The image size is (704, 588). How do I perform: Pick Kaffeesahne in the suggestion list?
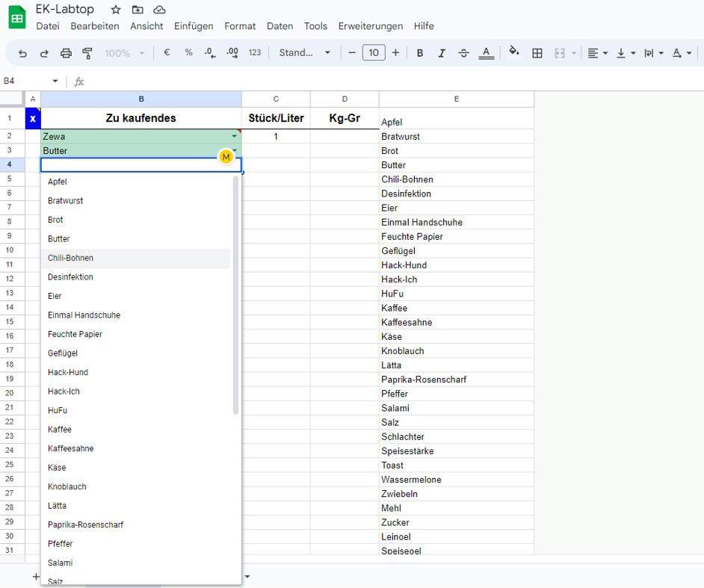pyautogui.click(x=71, y=448)
